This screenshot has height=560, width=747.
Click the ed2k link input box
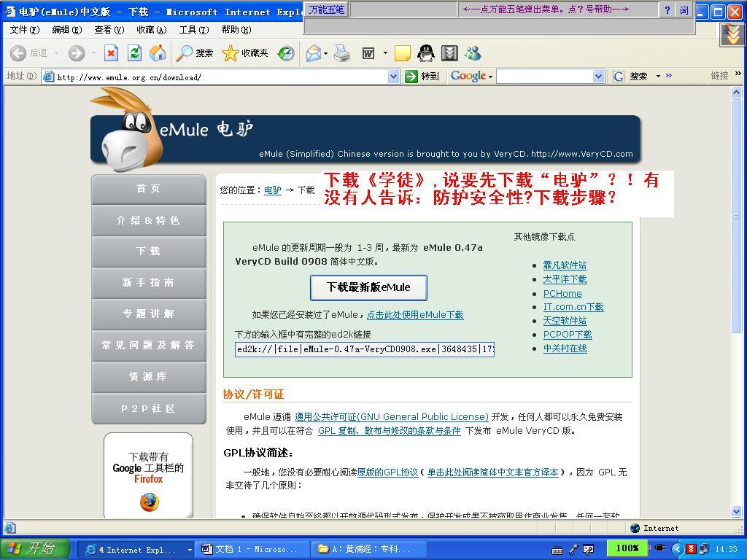point(365,349)
